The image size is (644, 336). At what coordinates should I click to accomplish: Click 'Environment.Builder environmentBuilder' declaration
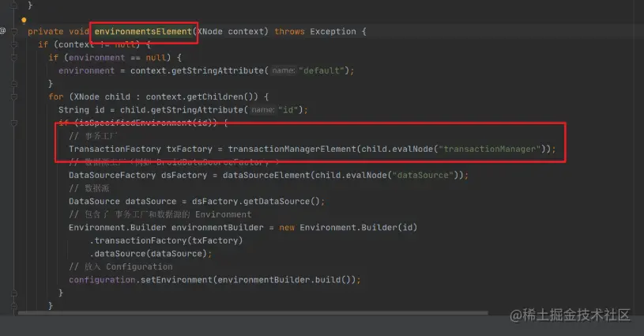(x=166, y=228)
